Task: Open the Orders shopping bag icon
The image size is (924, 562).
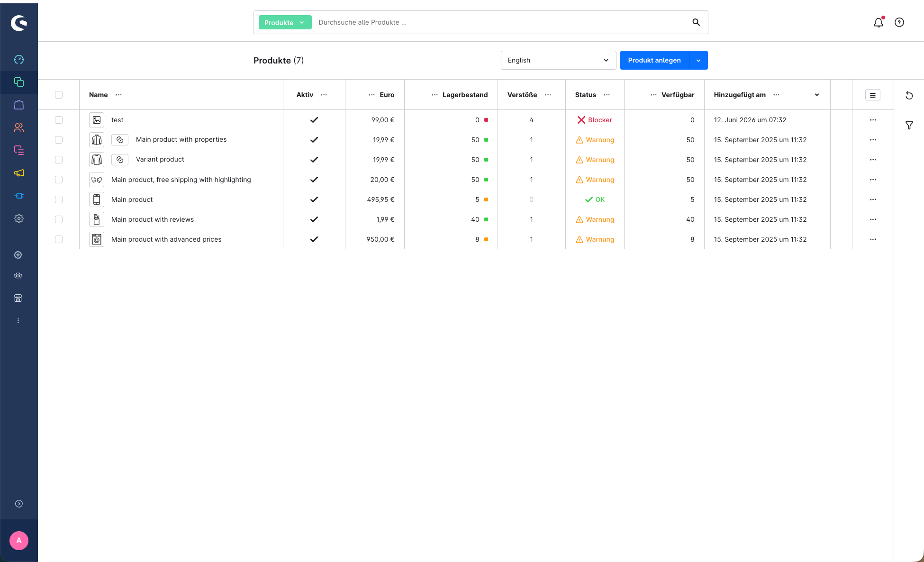Action: [x=19, y=105]
